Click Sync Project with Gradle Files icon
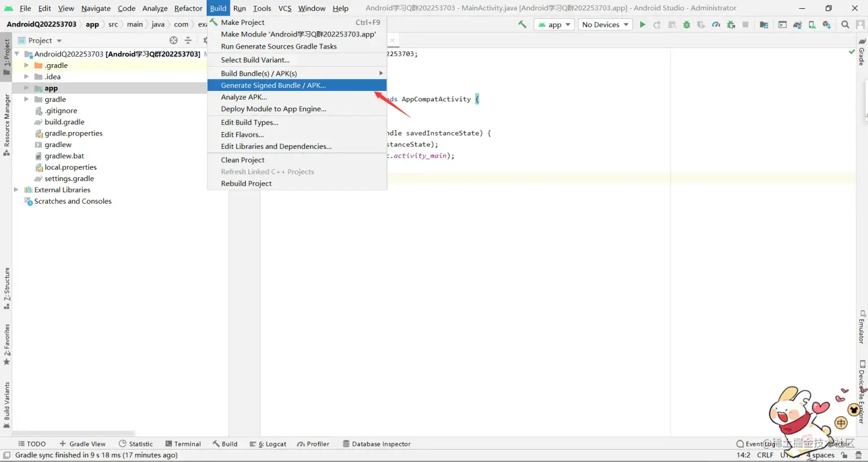Screen dimensions: 868x462 [x=797, y=24]
